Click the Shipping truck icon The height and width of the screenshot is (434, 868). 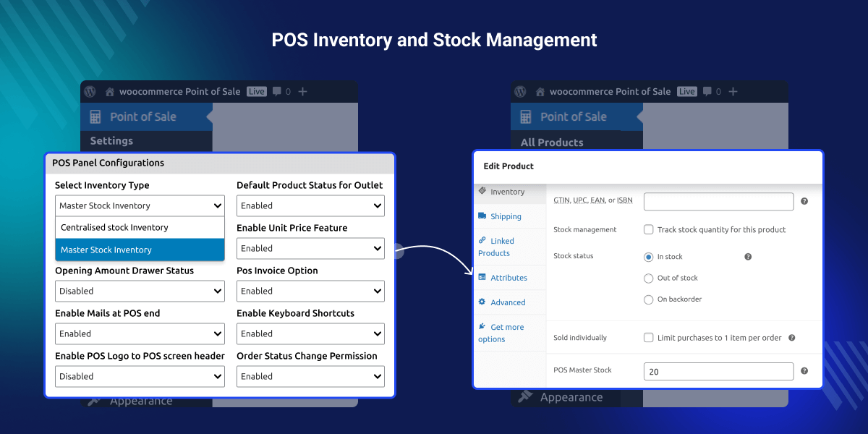tap(482, 216)
